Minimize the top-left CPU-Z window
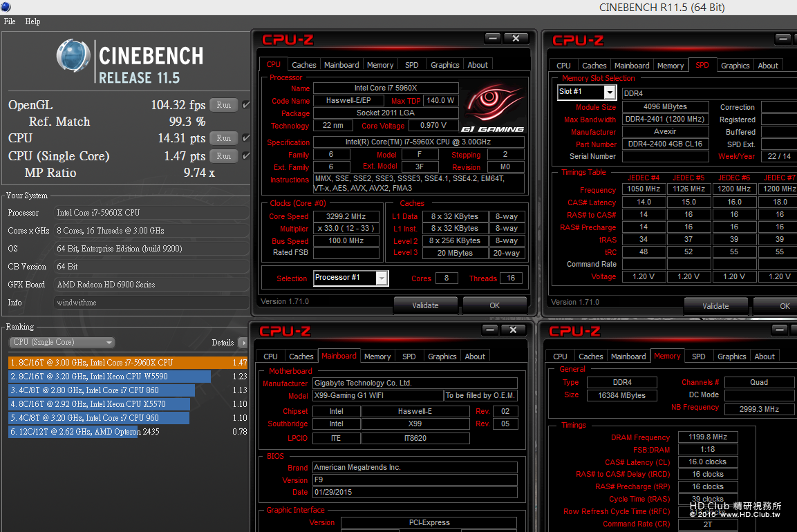Image resolution: width=797 pixels, height=532 pixels. point(492,38)
